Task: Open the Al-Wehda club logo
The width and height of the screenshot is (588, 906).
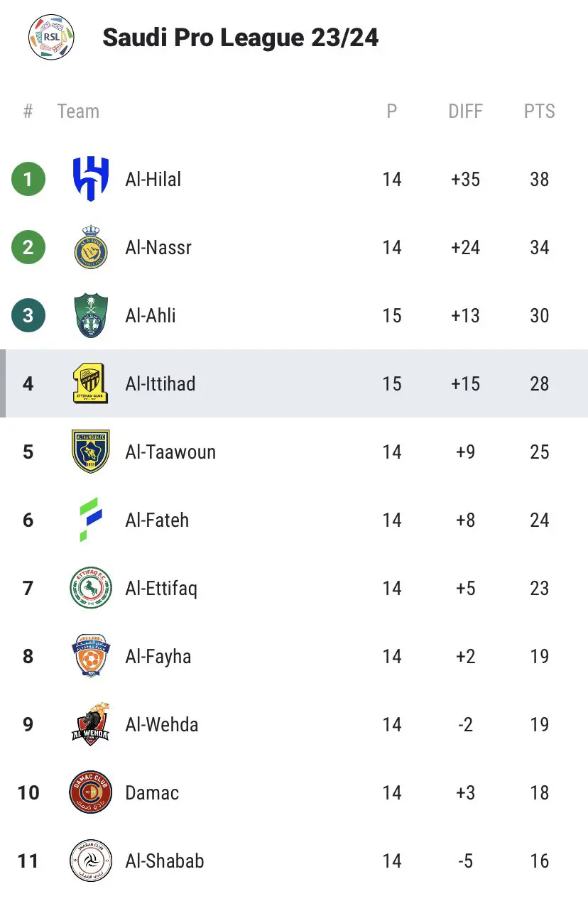Action: tap(91, 724)
